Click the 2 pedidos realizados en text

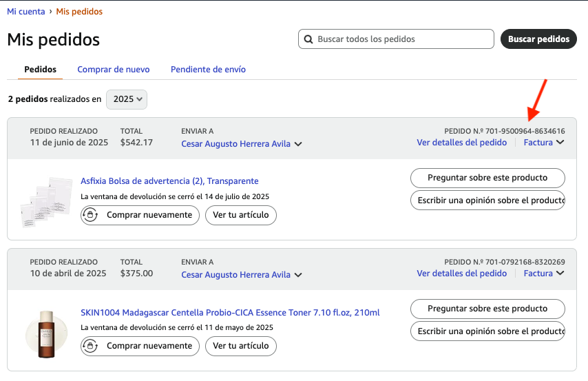tap(55, 99)
